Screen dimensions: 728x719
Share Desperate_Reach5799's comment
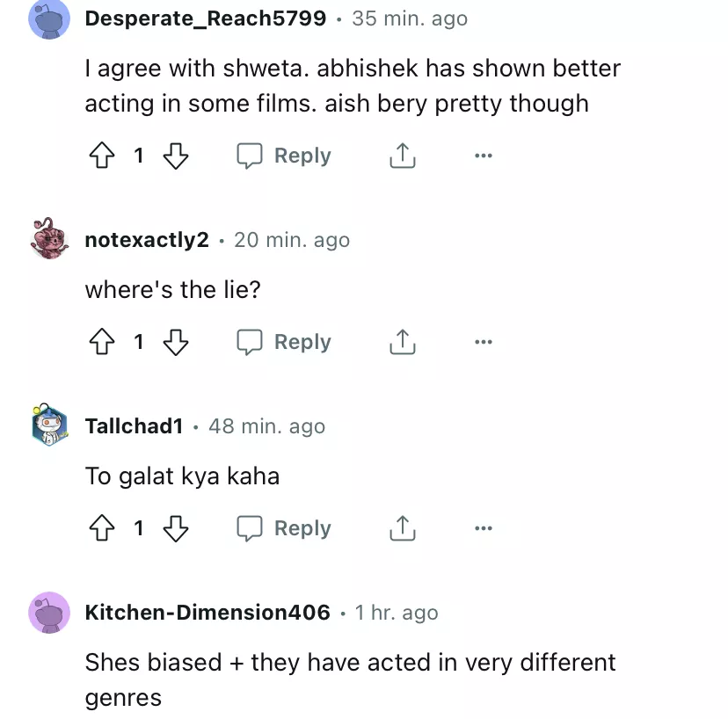[402, 156]
